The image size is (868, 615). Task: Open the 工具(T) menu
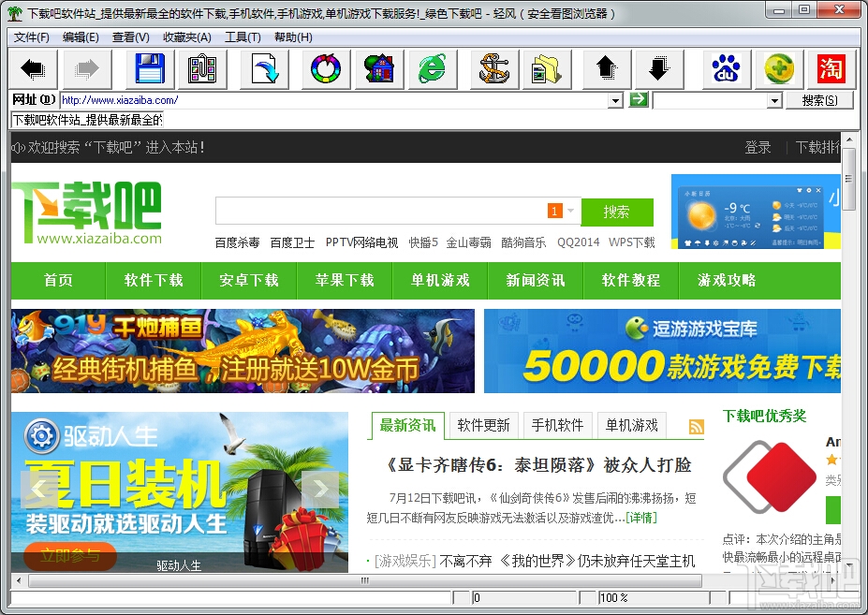point(243,37)
